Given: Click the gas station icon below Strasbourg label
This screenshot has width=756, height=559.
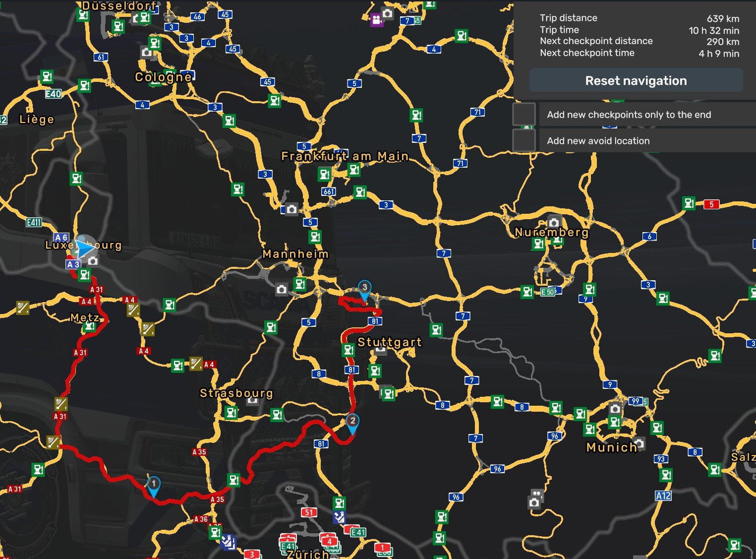Looking at the screenshot, I should [231, 412].
